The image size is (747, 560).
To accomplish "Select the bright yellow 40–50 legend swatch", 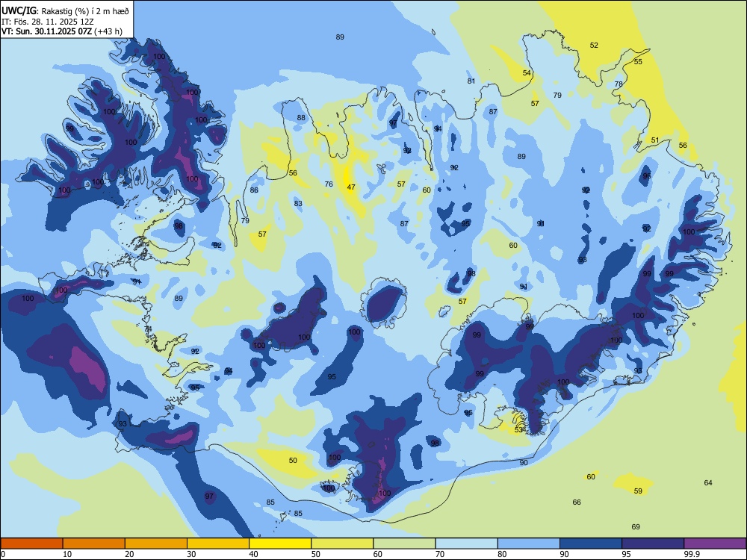I will (280, 544).
